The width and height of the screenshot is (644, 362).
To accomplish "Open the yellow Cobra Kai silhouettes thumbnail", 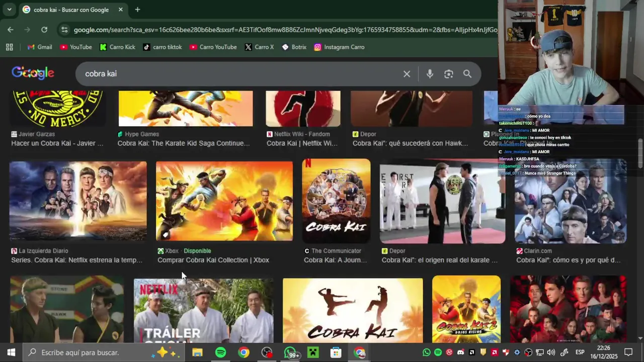I will (353, 311).
